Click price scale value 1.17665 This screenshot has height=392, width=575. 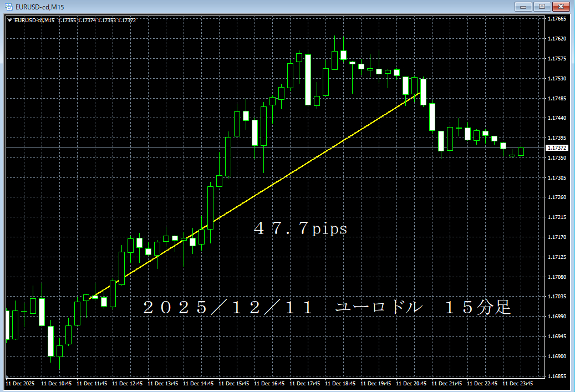[x=557, y=19]
